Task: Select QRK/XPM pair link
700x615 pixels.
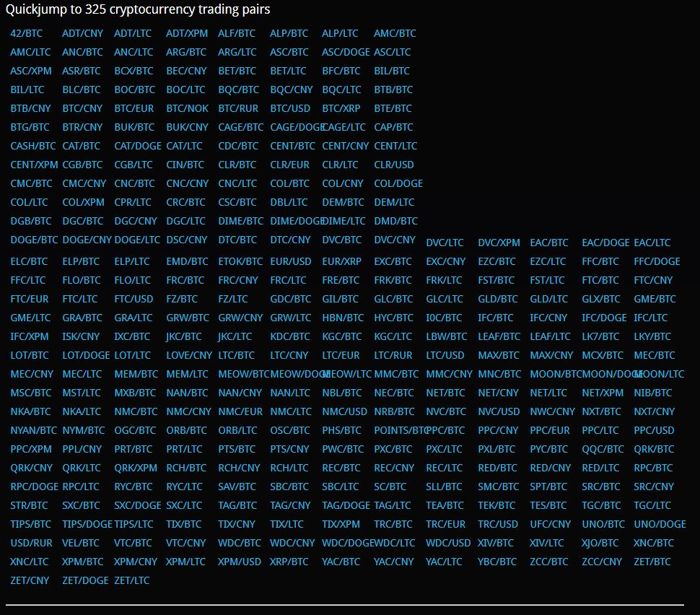Action: [135, 468]
